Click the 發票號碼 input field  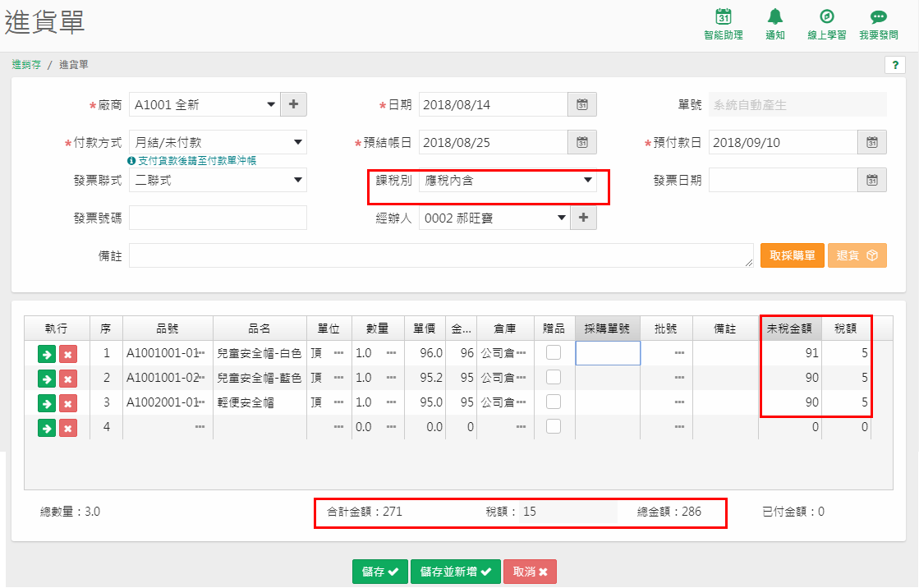pyautogui.click(x=218, y=218)
